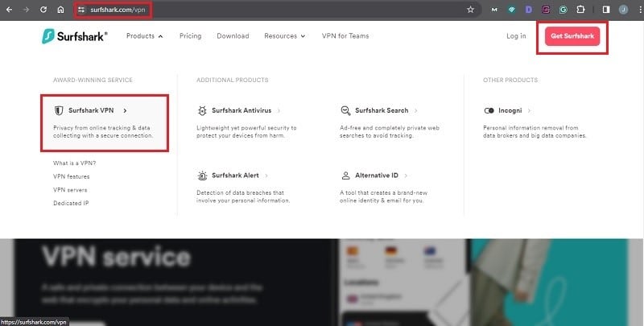This screenshot has width=644, height=326.
Task: Open the extensions puzzle icon
Action: click(x=580, y=10)
